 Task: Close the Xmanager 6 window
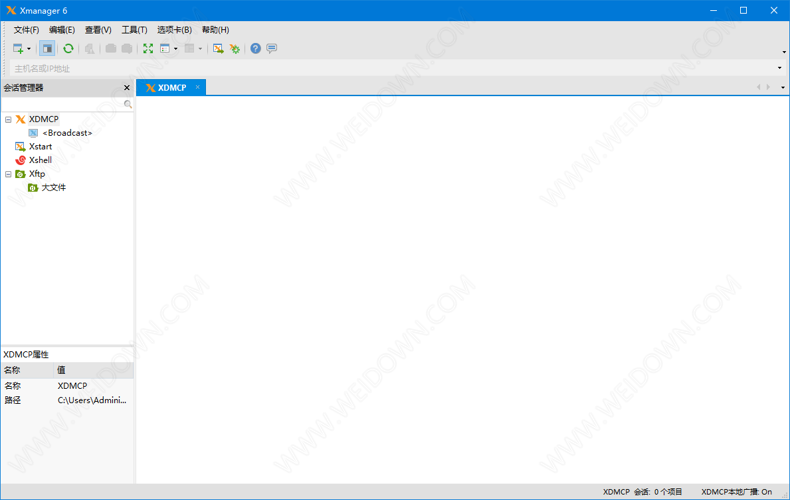pos(774,10)
